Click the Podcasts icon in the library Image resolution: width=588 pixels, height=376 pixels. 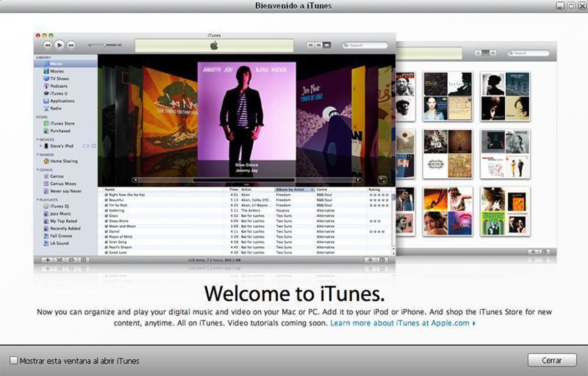[x=46, y=86]
